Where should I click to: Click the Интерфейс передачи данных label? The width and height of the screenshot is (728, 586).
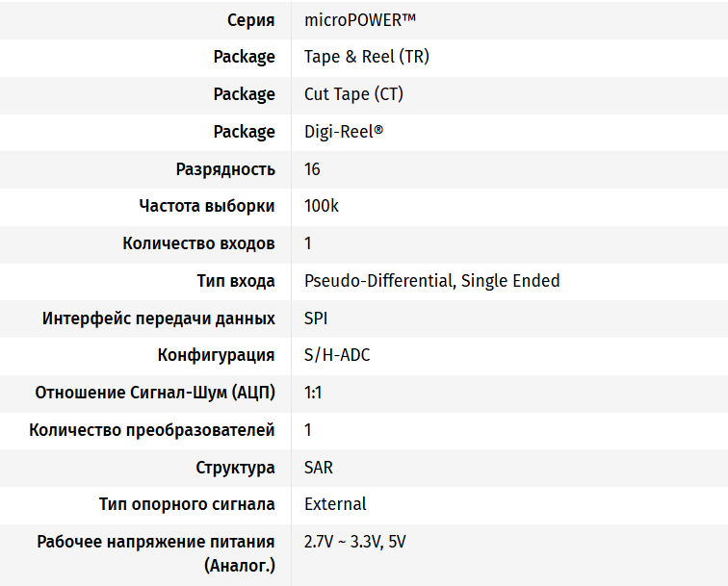pos(158,318)
